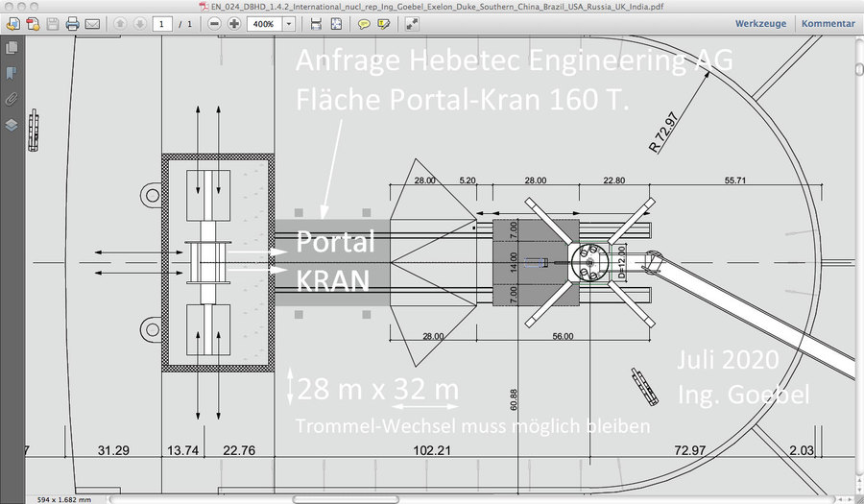The height and width of the screenshot is (504, 864).
Task: Click the '22.76' dimension label
Action: pyautogui.click(x=239, y=450)
